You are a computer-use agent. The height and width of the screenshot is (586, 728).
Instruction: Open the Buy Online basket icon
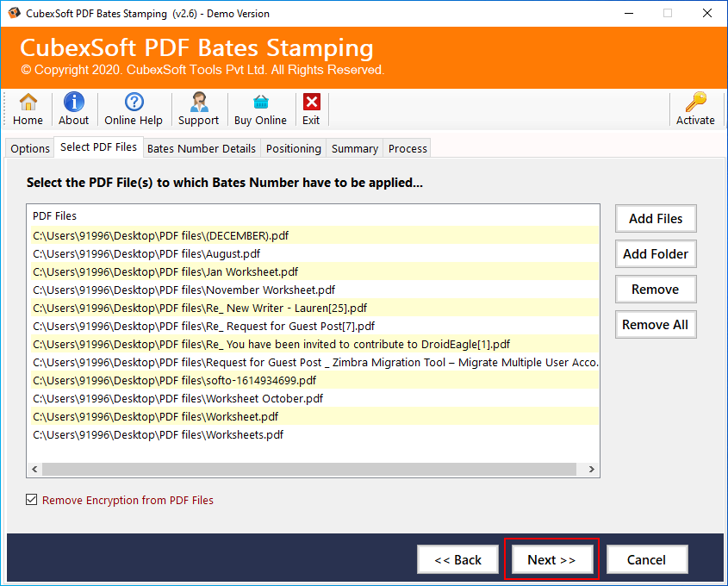pos(260,103)
